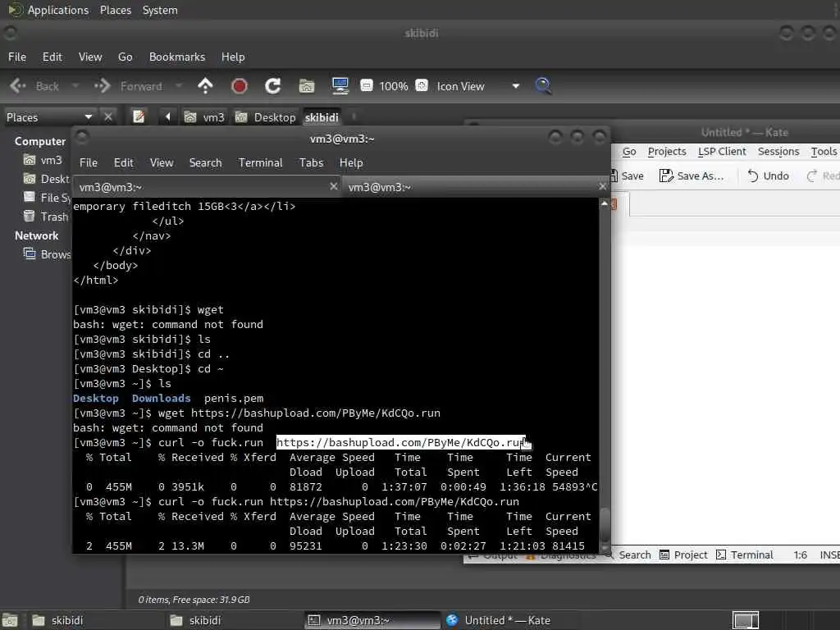Image resolution: width=840 pixels, height=630 pixels.
Task: Open the Bookmarks menu
Action: [177, 57]
